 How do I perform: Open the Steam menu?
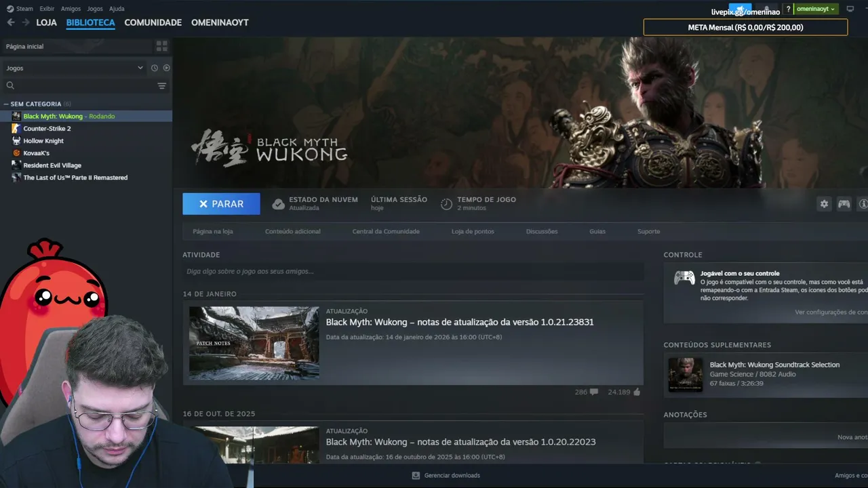click(x=20, y=9)
